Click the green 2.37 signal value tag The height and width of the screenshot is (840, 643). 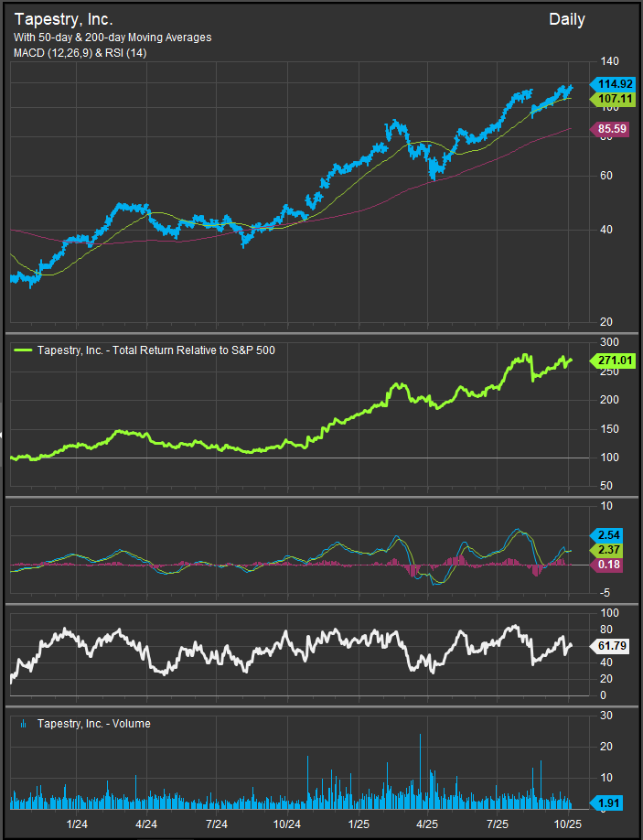tap(607, 549)
